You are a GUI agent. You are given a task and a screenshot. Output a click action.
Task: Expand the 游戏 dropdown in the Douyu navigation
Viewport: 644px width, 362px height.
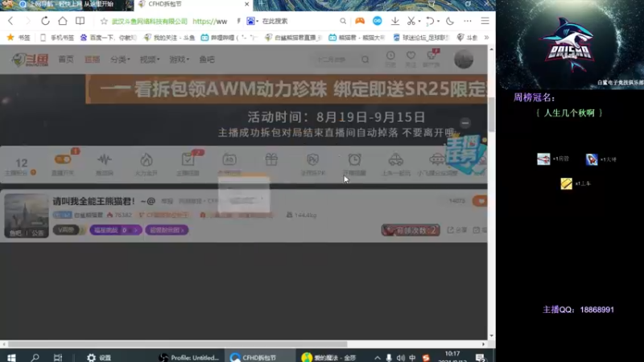tap(179, 60)
